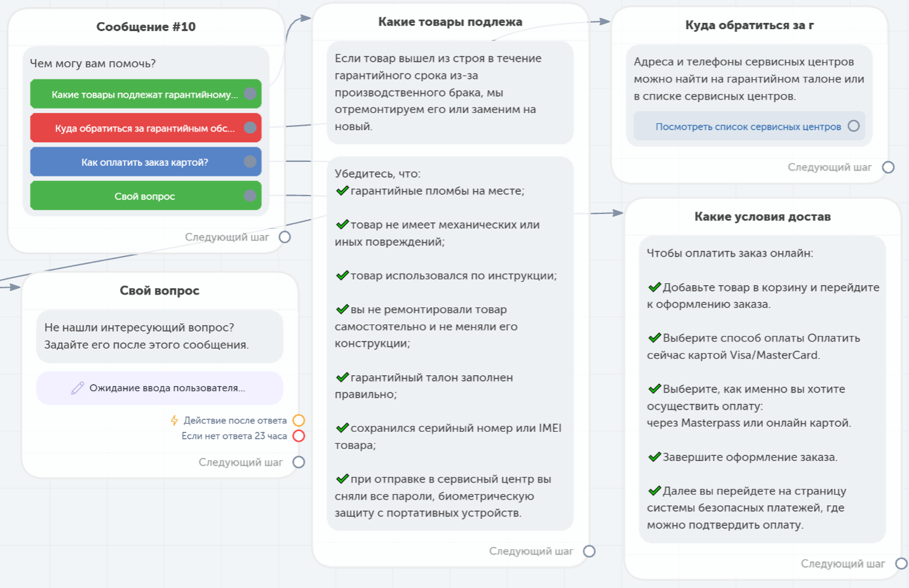Click 'Следующий шаг' connector in 'Свой вопрос' block
This screenshot has width=909, height=588.
[299, 462]
